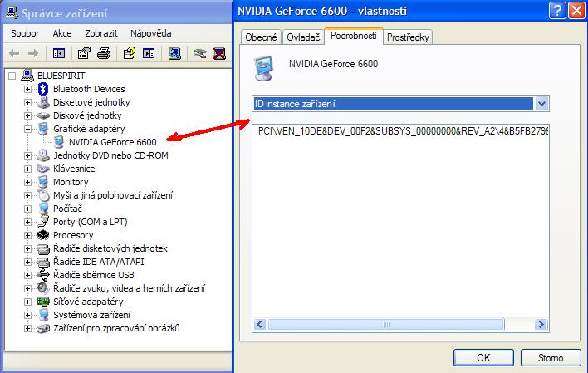
Task: Expand the Počítač node
Action: [27, 209]
